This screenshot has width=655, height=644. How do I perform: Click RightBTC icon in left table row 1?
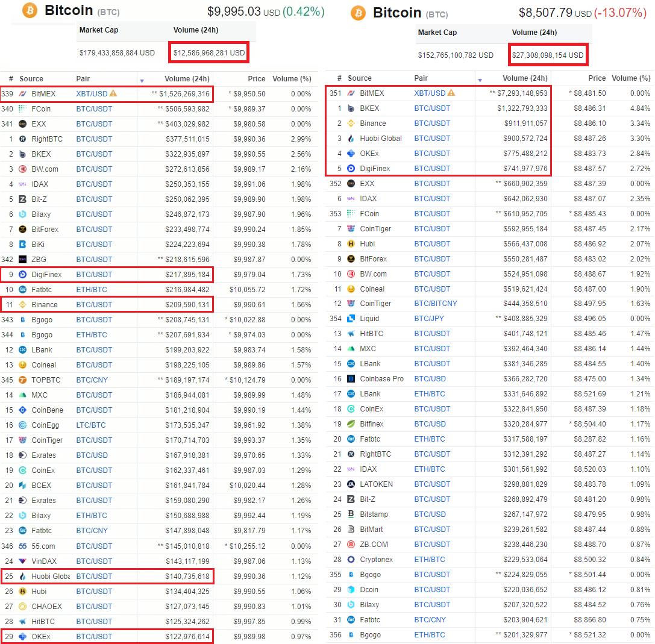(22, 139)
